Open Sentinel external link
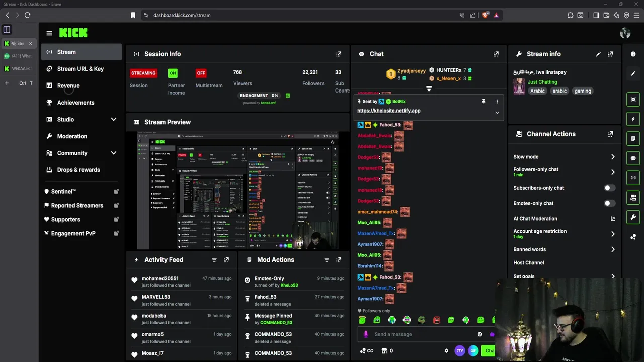 pos(82,192)
